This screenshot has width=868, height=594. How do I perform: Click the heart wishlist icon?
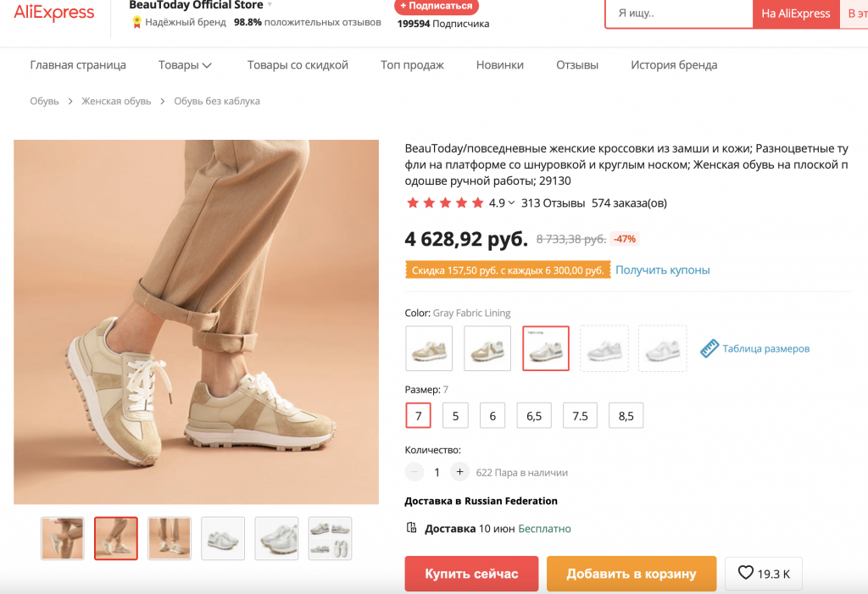pyautogui.click(x=746, y=574)
